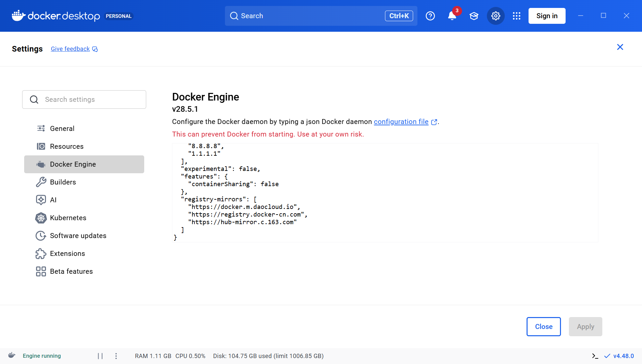Viewport: 642px width, 364px height.
Task: Open the engine options three-dot menu
Action: (116, 356)
